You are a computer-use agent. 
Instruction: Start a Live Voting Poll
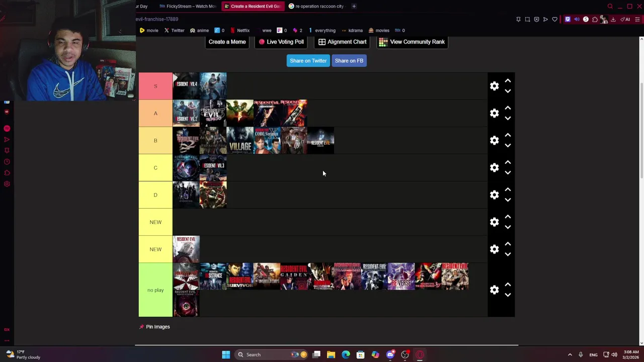pos(281,42)
